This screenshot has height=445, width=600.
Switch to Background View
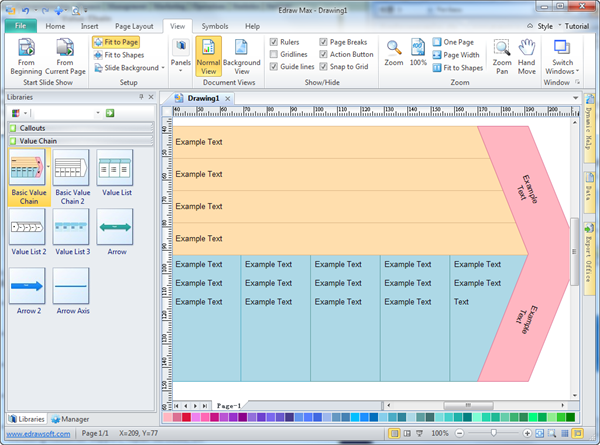tap(241, 57)
